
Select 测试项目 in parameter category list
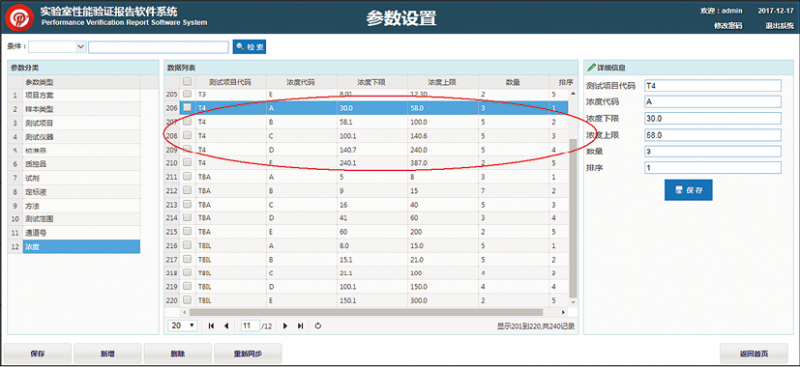tap(81, 123)
